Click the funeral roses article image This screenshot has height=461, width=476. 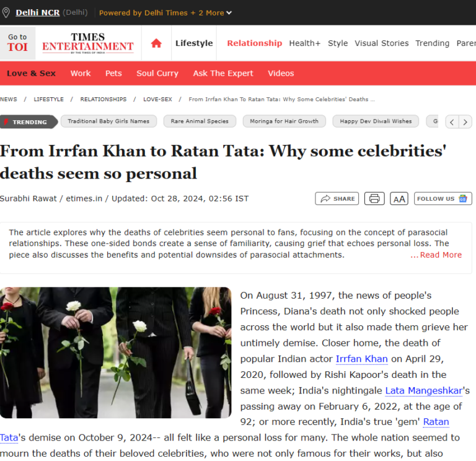[116, 353]
